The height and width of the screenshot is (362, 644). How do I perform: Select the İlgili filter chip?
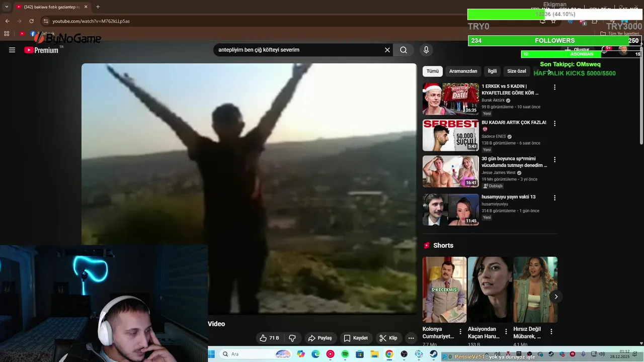pyautogui.click(x=492, y=71)
